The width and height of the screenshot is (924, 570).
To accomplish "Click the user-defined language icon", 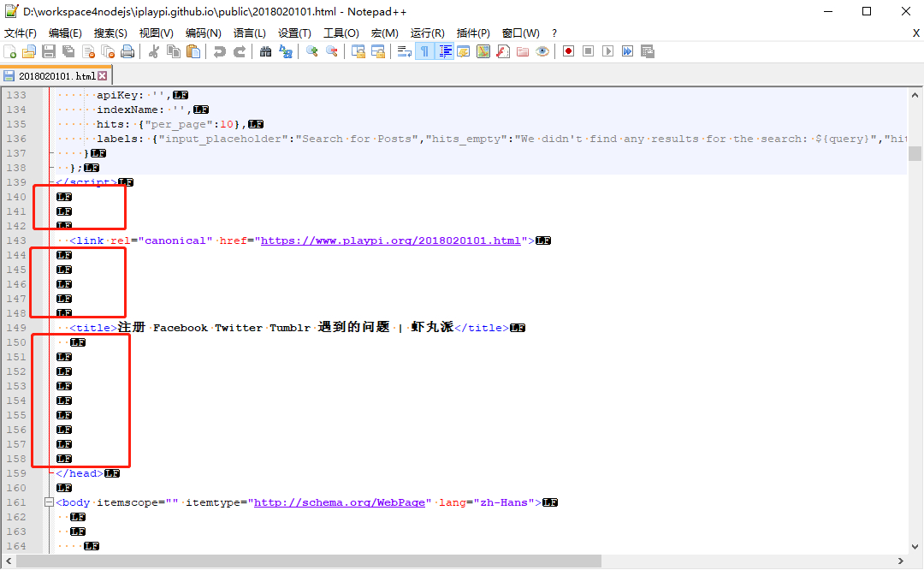I will tap(464, 52).
